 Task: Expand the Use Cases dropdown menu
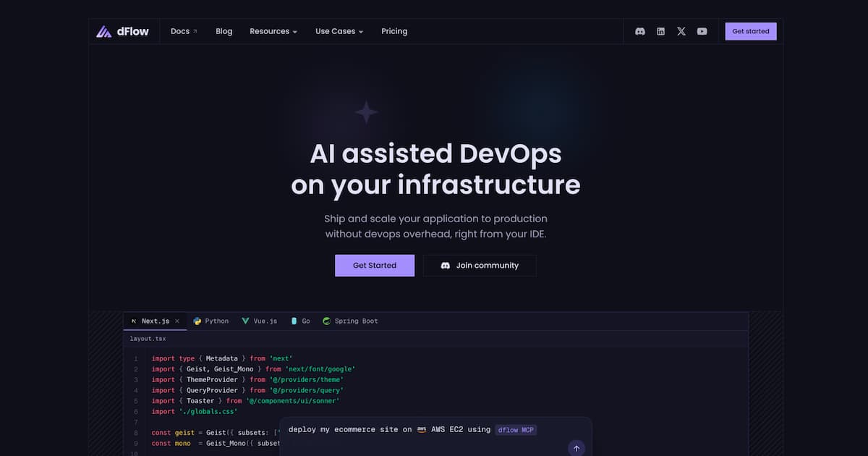pos(339,31)
